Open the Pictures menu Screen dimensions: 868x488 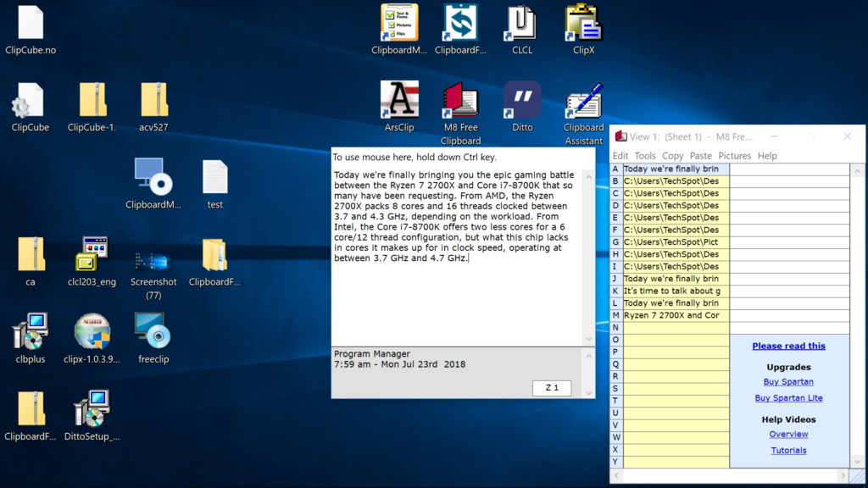(734, 155)
